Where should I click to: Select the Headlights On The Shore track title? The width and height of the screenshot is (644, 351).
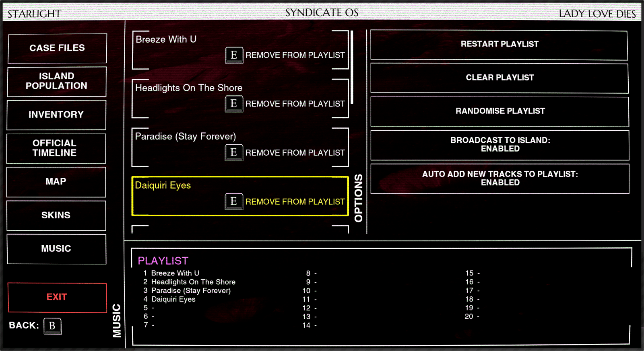tap(189, 88)
